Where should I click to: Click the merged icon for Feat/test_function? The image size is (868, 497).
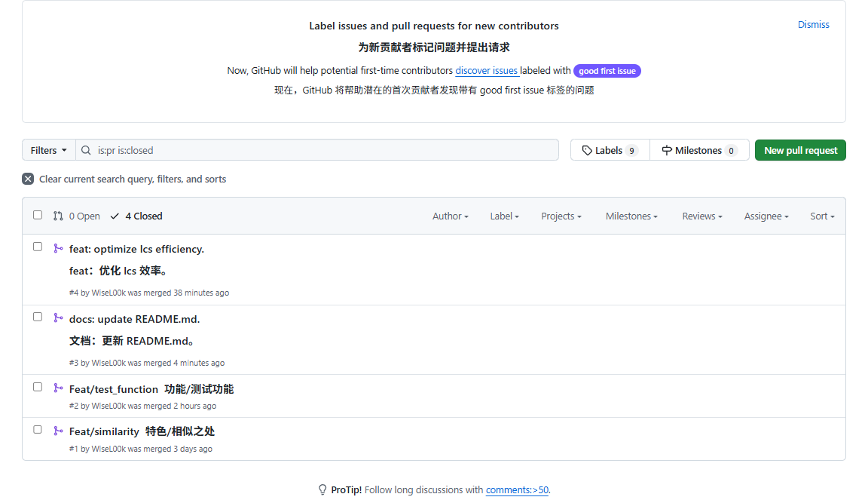59,388
